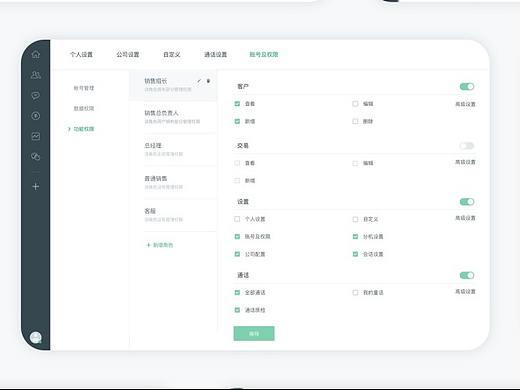The height and width of the screenshot is (390, 520).
Task: Switch to the 自定义 top tab
Action: (172, 54)
